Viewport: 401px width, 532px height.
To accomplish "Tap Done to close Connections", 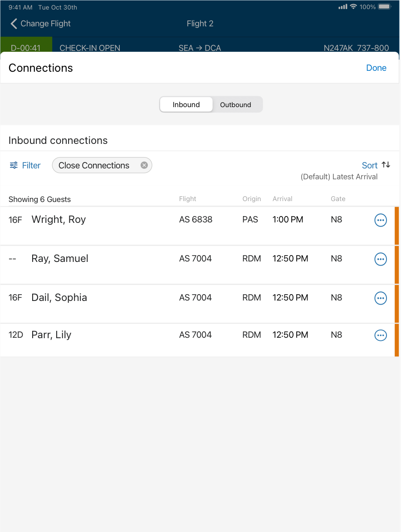I will [x=376, y=68].
